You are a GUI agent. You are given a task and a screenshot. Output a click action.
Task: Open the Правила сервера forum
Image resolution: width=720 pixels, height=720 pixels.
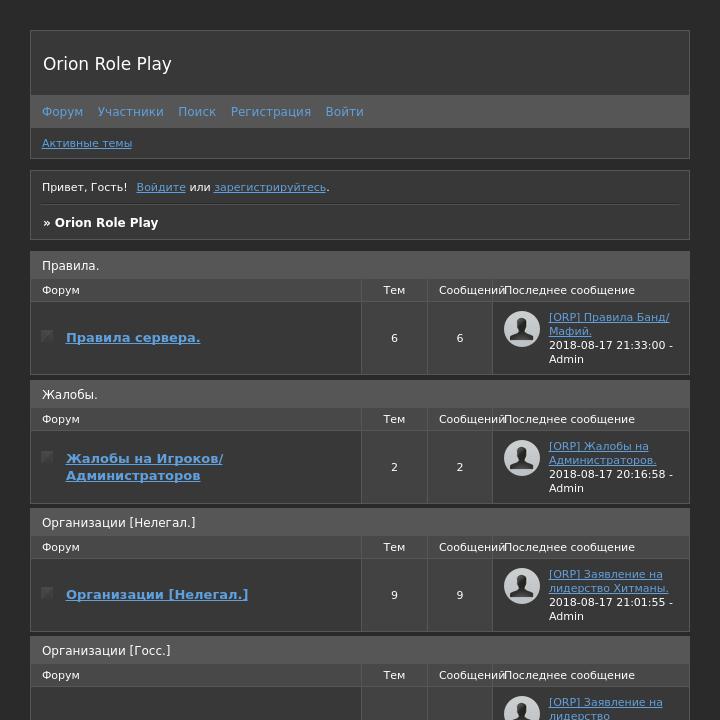pyautogui.click(x=133, y=338)
